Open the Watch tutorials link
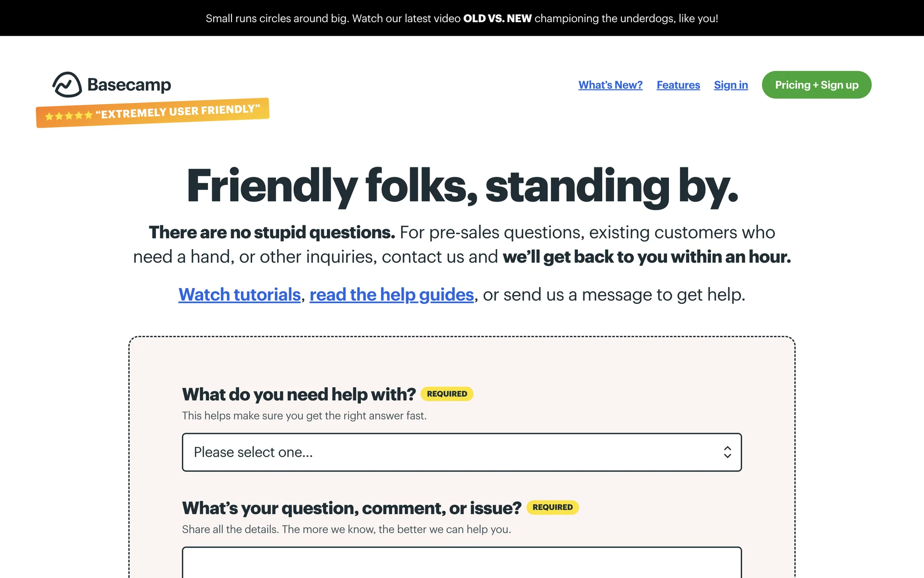Image resolution: width=924 pixels, height=578 pixels. [239, 294]
